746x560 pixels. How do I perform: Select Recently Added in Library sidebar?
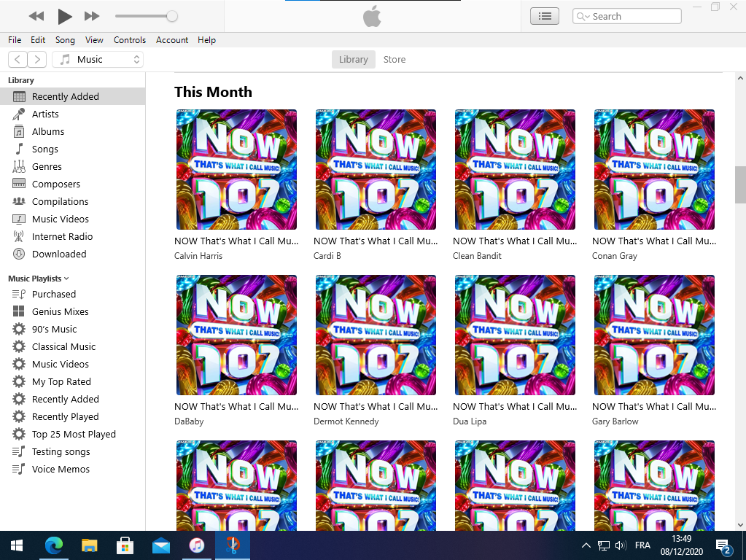click(73, 96)
